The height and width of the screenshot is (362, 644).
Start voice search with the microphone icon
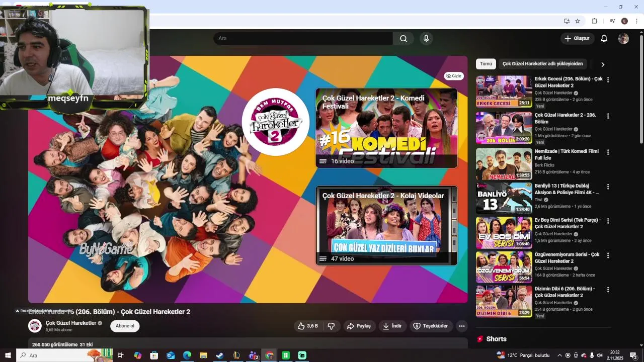pos(426,39)
